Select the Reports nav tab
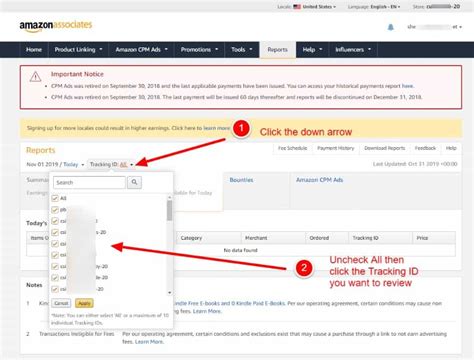474x360 pixels. (277, 50)
